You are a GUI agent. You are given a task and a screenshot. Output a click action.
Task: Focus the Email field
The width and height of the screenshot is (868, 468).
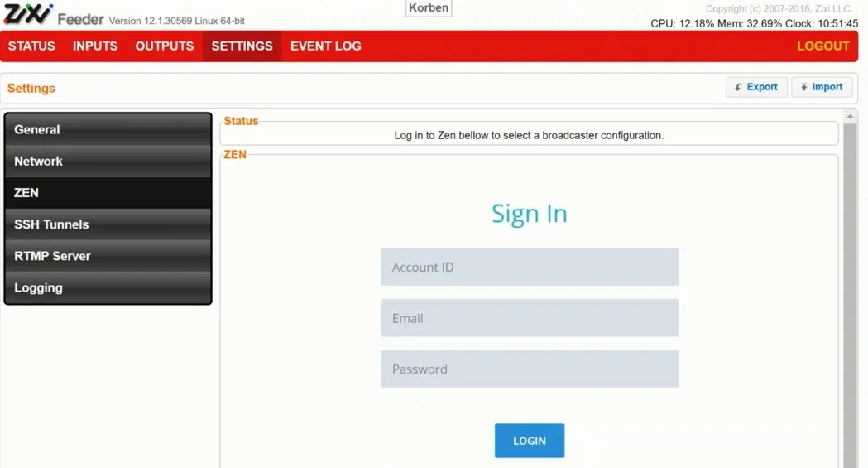pos(530,318)
